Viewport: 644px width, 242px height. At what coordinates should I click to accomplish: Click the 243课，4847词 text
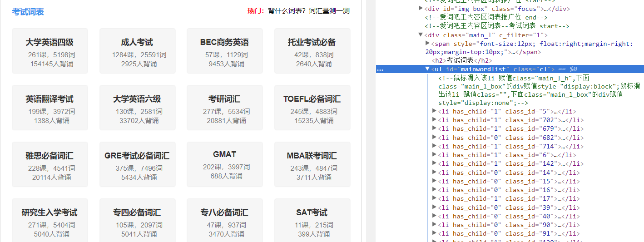click(x=314, y=168)
